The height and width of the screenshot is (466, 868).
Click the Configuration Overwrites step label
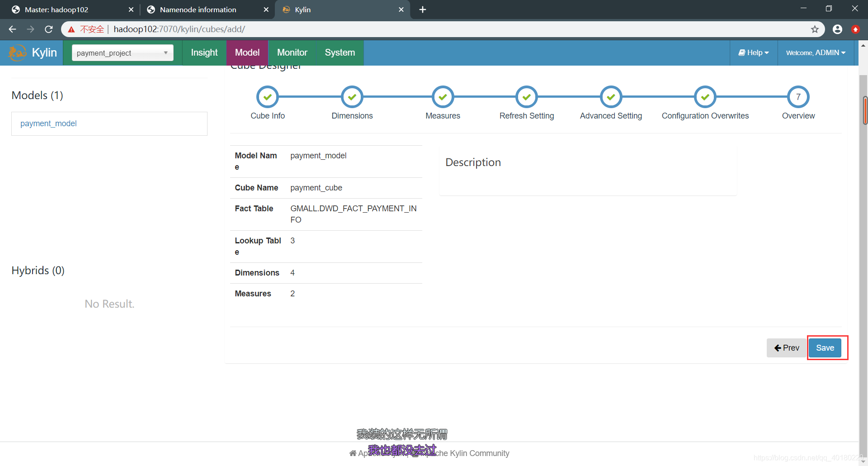coord(705,116)
